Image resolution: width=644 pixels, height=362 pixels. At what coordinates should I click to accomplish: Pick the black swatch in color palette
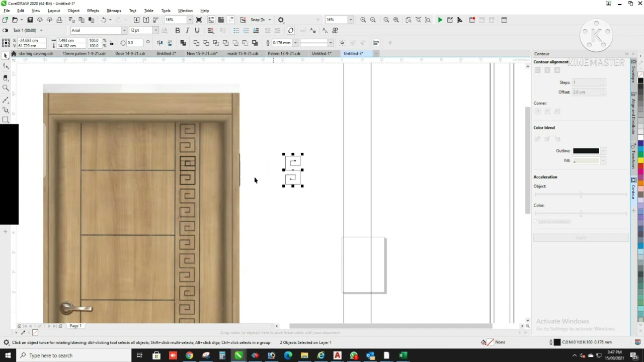[640, 81]
